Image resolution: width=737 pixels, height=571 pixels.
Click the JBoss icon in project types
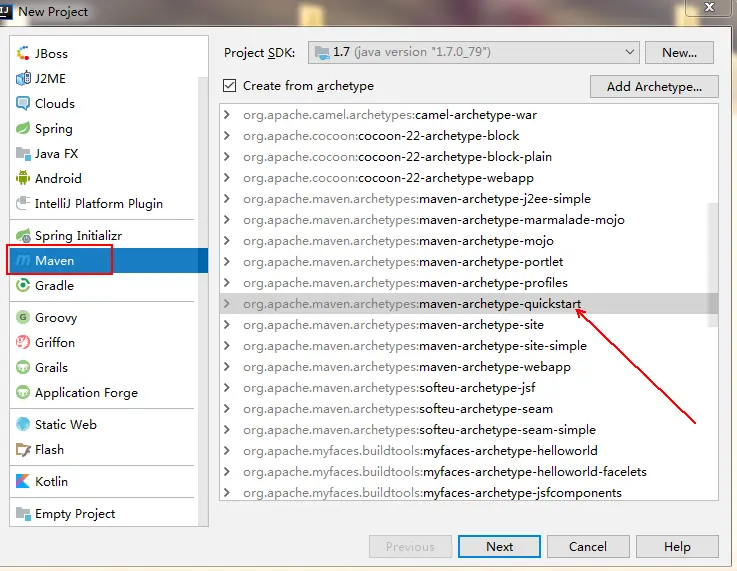click(x=23, y=53)
